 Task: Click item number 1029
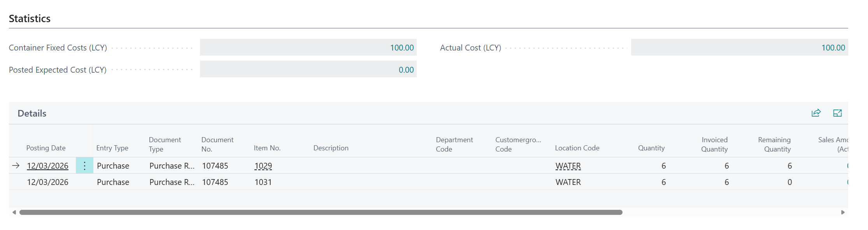(263, 166)
